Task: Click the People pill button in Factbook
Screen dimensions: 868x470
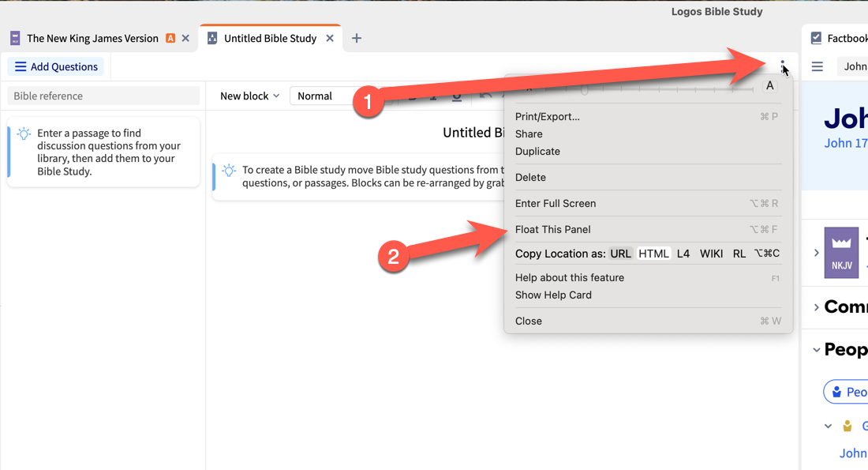Action: tap(846, 392)
